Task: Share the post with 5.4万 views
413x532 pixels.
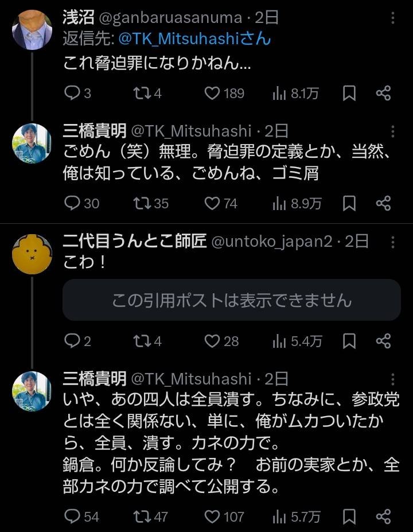Action: [383, 341]
